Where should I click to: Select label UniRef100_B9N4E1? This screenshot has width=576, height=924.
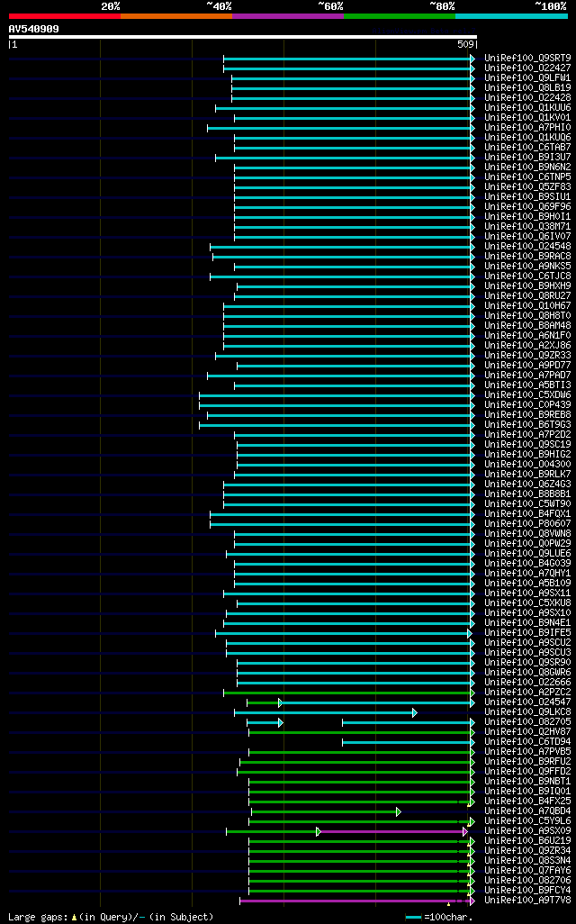click(527, 623)
